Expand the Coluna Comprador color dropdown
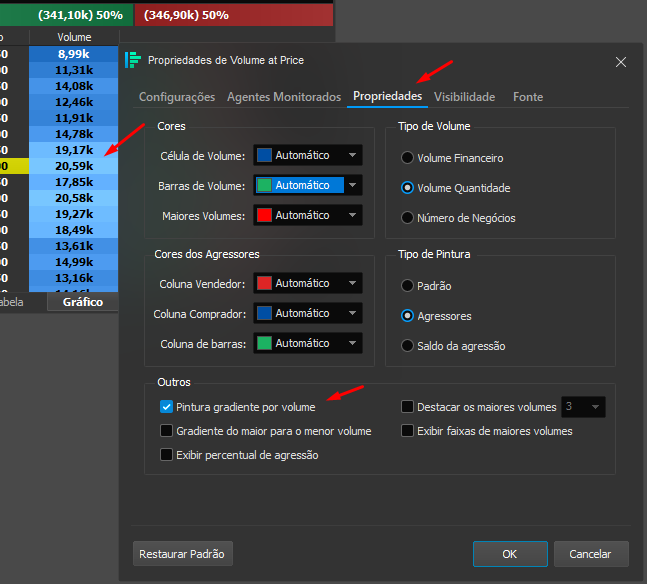647x584 pixels. tap(352, 313)
